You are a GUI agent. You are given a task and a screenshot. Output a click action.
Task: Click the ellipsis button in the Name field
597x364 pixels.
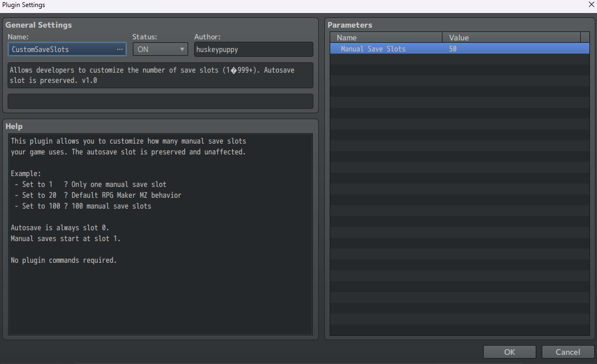[120, 49]
